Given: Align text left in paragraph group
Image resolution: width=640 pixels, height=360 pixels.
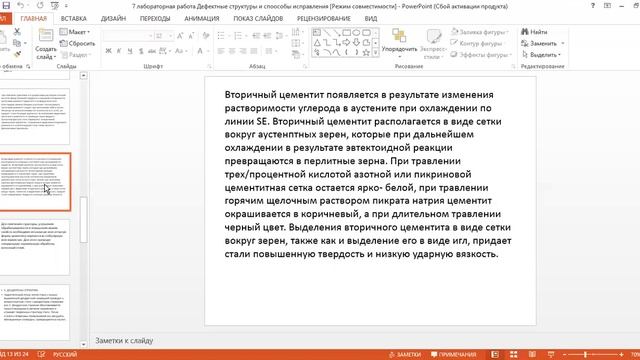Looking at the screenshot, I should pyautogui.click(x=221, y=51).
